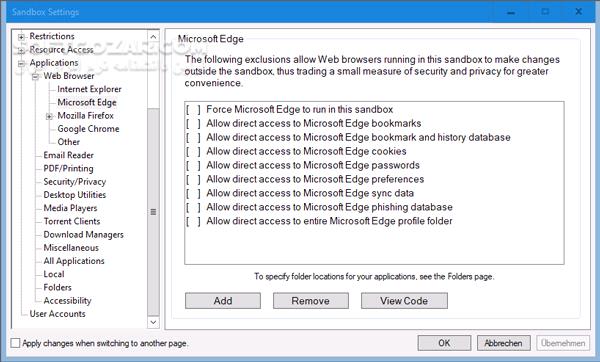Click the Remove button
This screenshot has height=362, width=600.
(x=311, y=301)
